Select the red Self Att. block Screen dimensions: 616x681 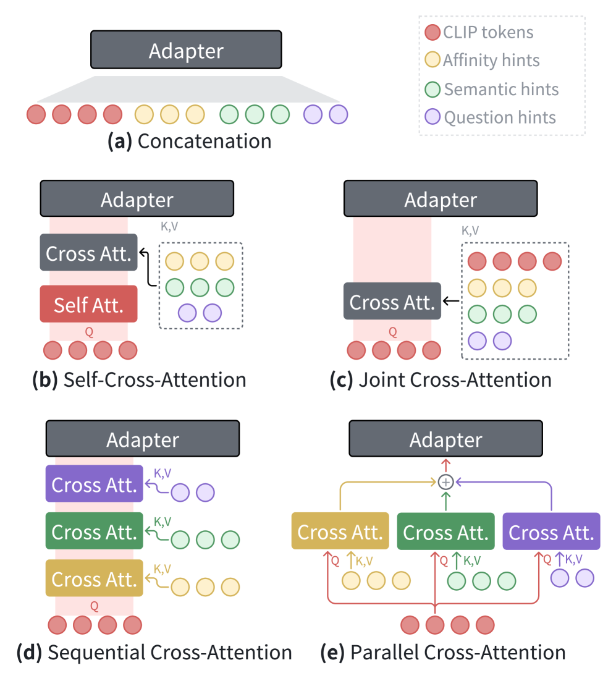pos(88,304)
